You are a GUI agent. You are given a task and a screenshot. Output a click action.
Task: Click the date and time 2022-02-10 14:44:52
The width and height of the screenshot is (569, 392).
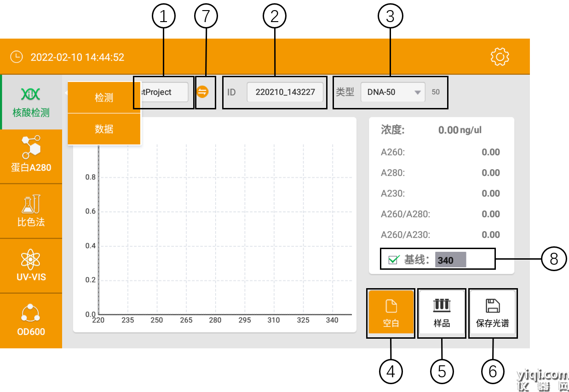(77, 57)
